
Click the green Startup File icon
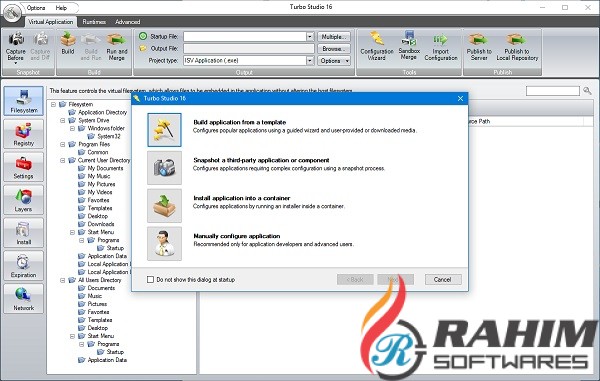143,36
